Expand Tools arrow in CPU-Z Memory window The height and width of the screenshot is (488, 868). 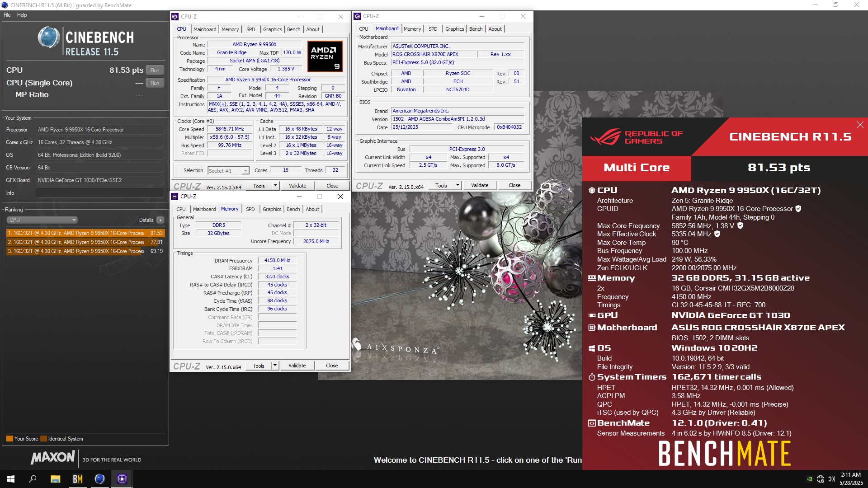tap(274, 366)
